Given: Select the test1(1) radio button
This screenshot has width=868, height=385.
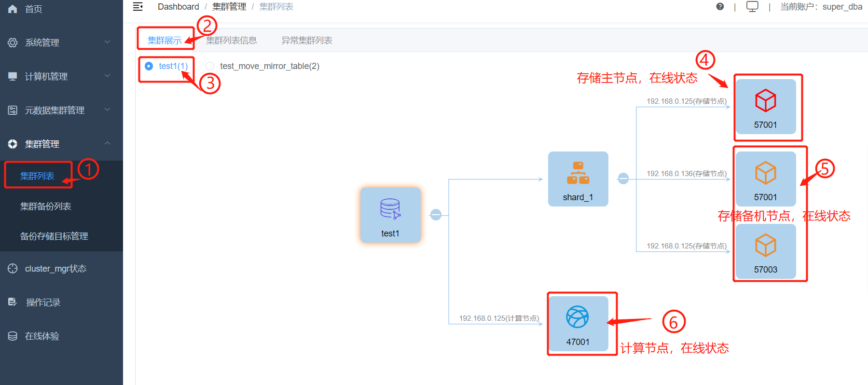Looking at the screenshot, I should pos(149,66).
